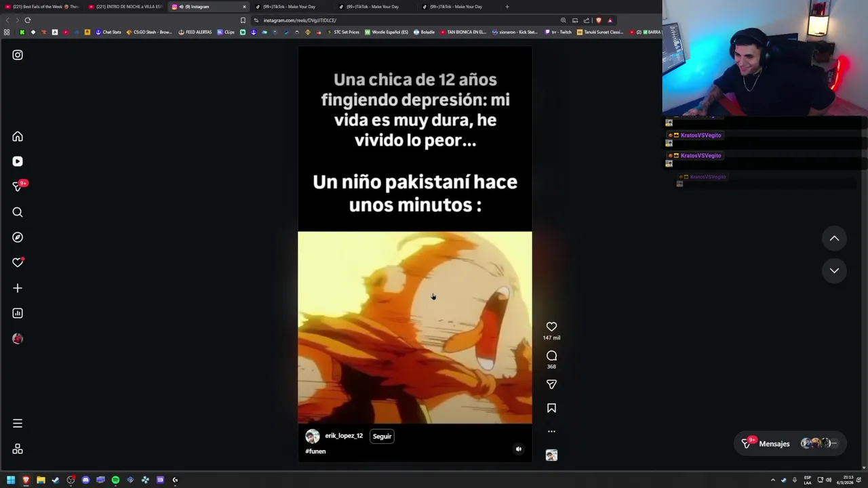The image size is (868, 488).
Task: Switch to the ENTRO DE NOCHE A VILLA tab
Action: click(125, 7)
